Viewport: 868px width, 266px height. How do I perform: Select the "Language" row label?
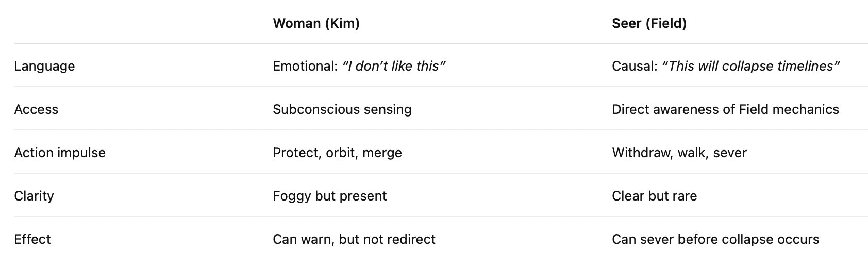44,66
